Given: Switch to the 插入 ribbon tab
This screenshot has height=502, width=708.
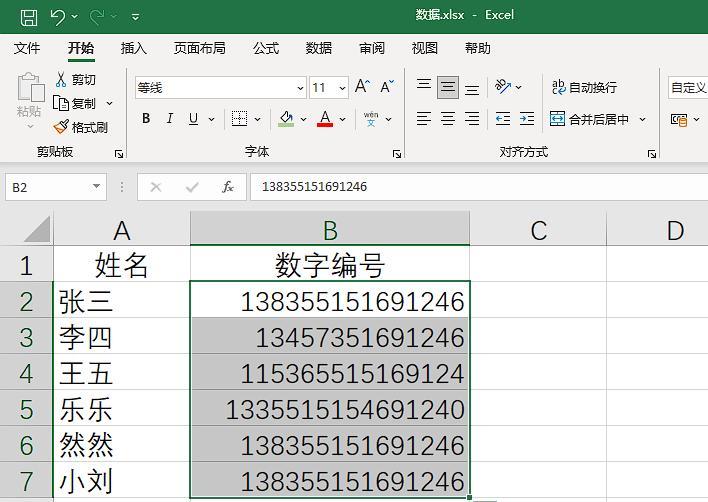Looking at the screenshot, I should pos(134,48).
